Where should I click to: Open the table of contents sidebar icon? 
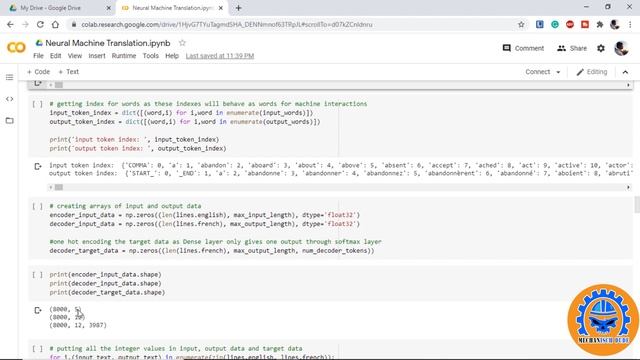9,77
